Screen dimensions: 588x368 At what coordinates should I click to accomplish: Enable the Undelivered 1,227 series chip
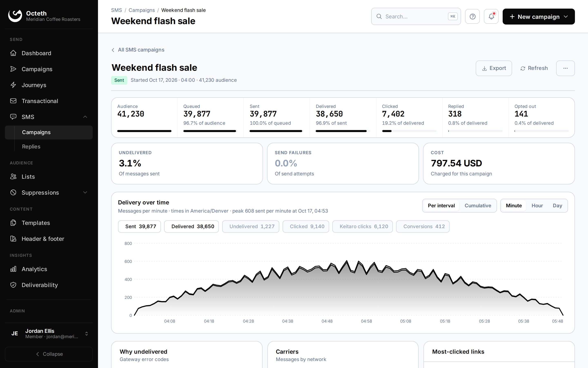pyautogui.click(x=251, y=227)
